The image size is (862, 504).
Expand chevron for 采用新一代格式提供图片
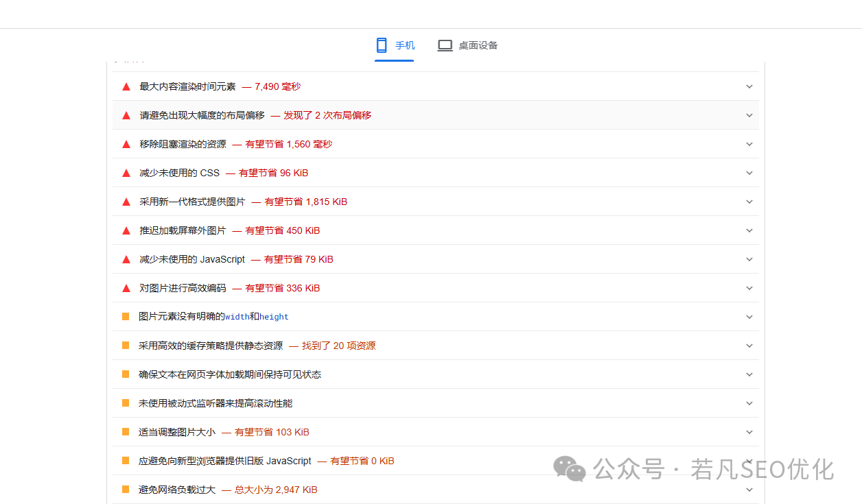749,202
